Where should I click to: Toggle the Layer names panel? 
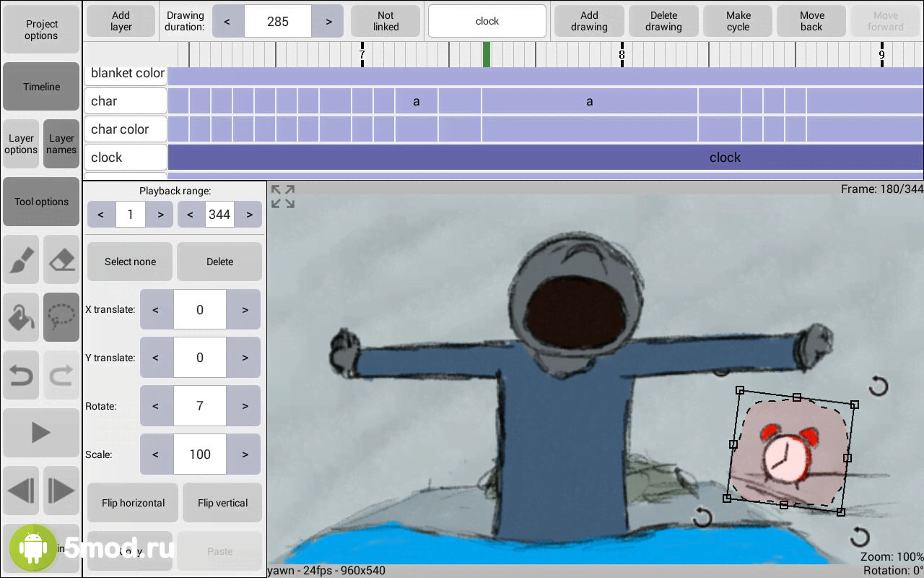61,144
